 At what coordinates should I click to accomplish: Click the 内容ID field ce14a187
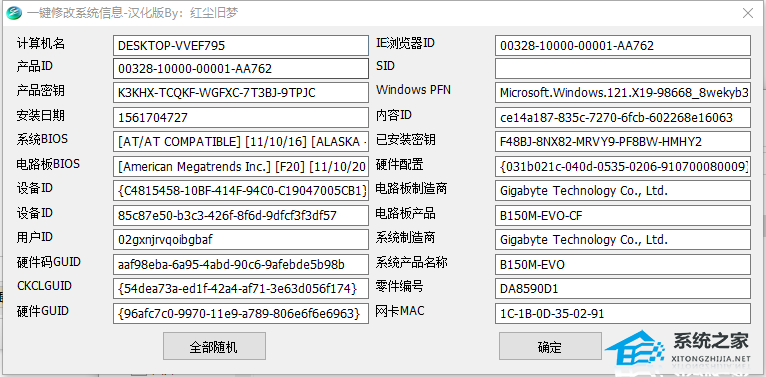coord(623,117)
